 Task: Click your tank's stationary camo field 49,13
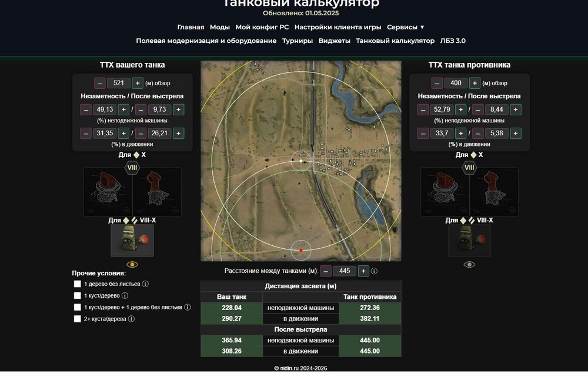click(x=105, y=109)
